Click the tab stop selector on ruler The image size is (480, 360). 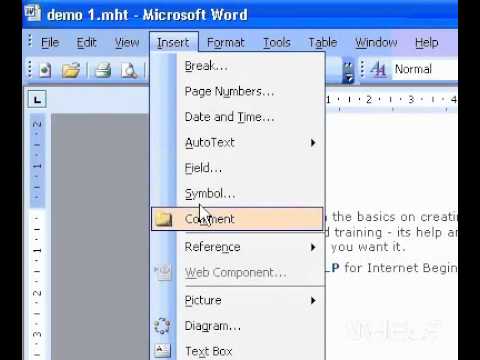point(37,99)
